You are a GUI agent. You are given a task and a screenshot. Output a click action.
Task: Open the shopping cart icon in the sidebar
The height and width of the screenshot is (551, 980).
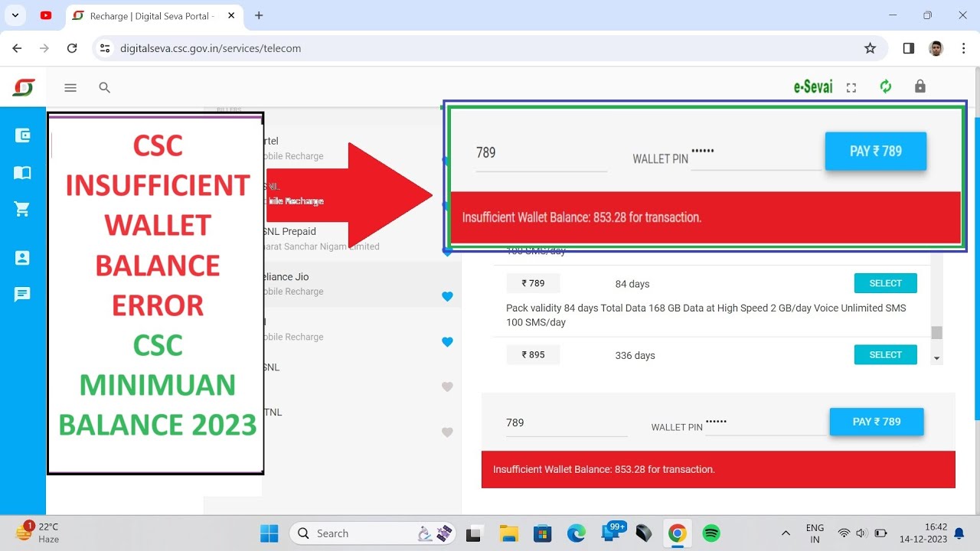23,210
